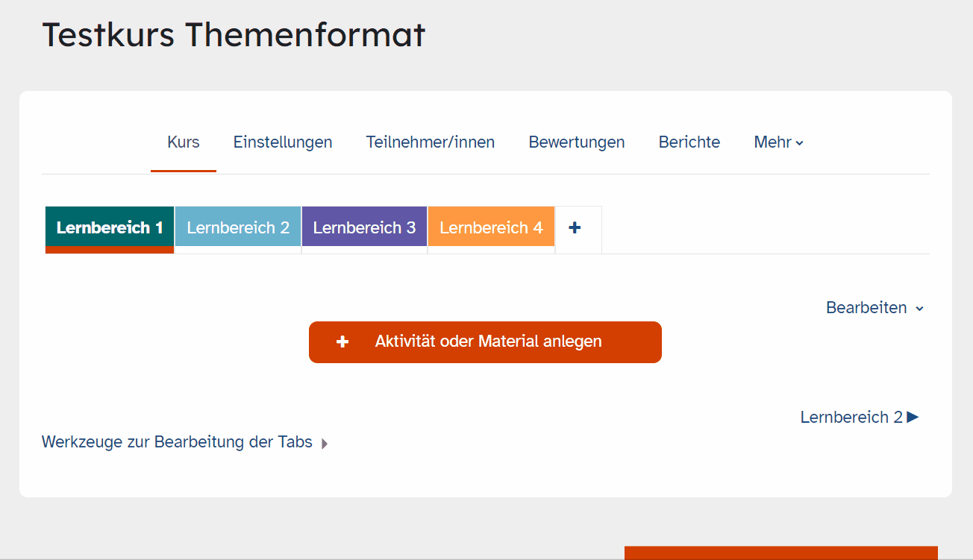Click the arrow icon beside the Lernbereich 2 link
Viewport: 973px width, 560px height.
[913, 418]
